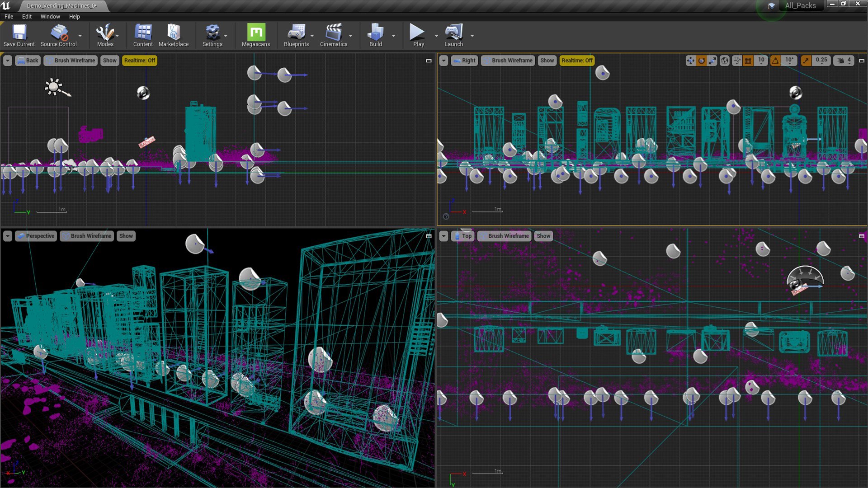Open the Edit menu

click(x=27, y=16)
